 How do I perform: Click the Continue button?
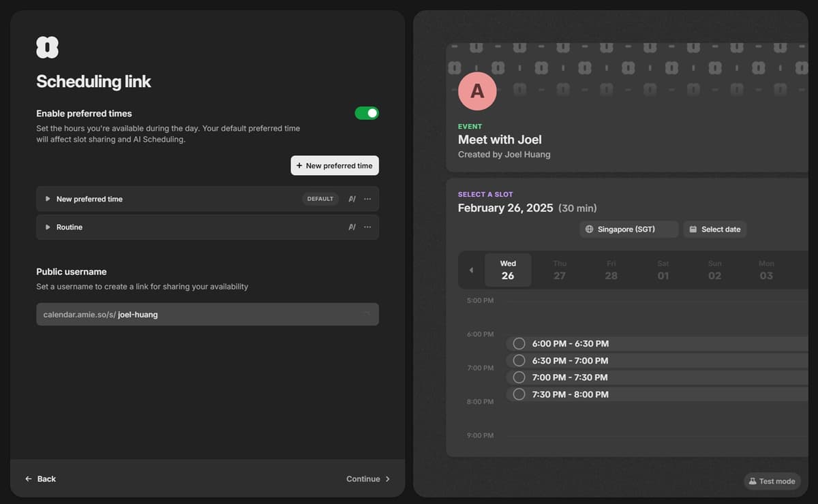click(368, 479)
